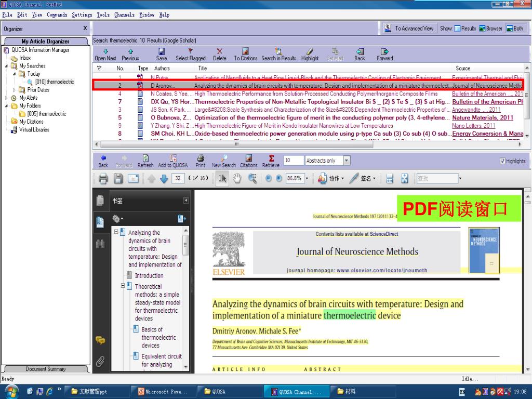Open the bookmarks options gear dropdown
532x399 pixels.
117,219
